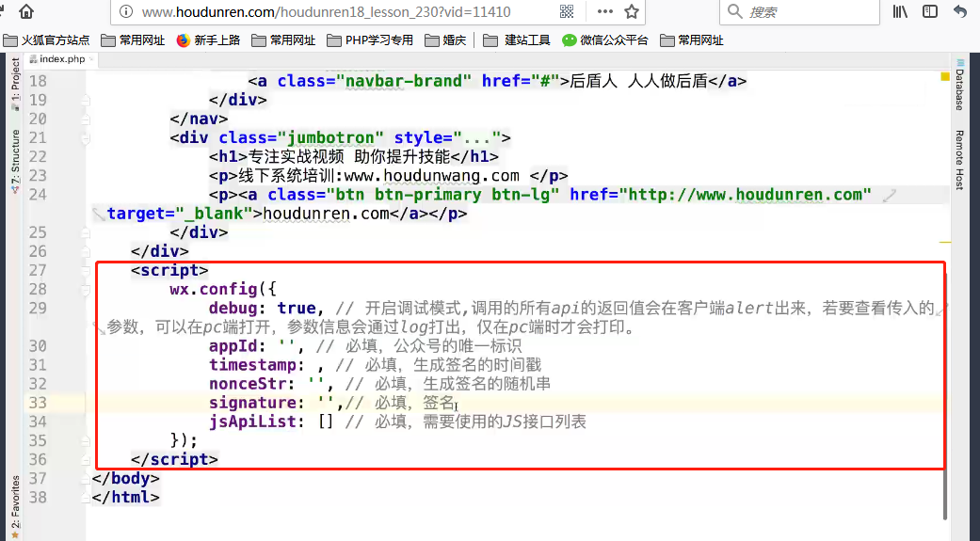Go to the Firefox home page icon
This screenshot has width=980, height=541.
pyautogui.click(x=26, y=11)
